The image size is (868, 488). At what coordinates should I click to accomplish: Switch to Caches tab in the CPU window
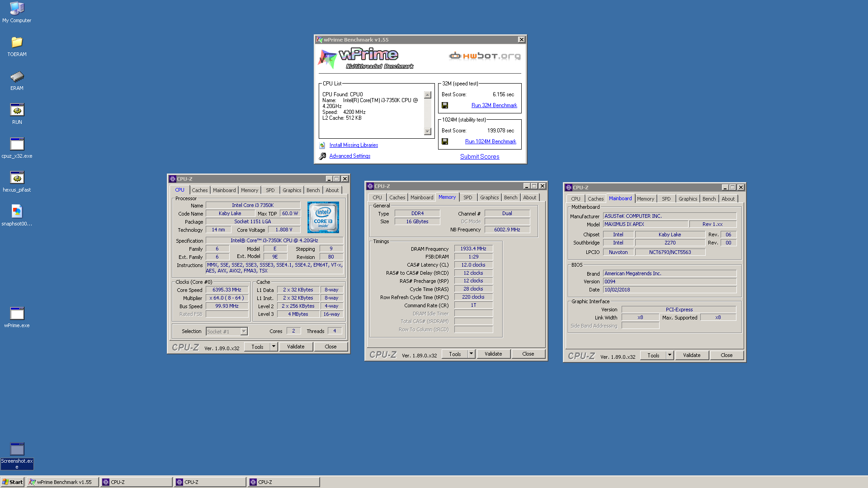click(200, 190)
